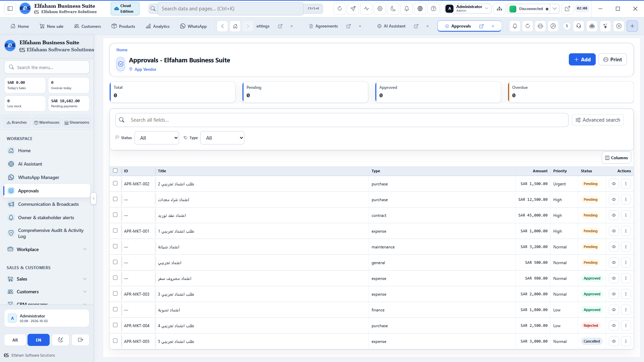Viewport: 644px width, 362px height.
Task: View details eye icon for APR-MKT-002
Action: point(613,184)
